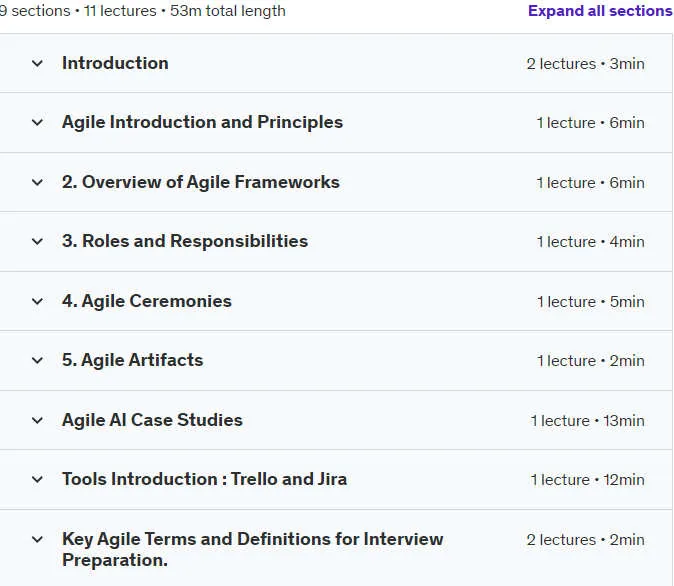This screenshot has width=674, height=586.
Task: Click the 5. Agile Artifacts heading
Action: pyautogui.click(x=132, y=360)
